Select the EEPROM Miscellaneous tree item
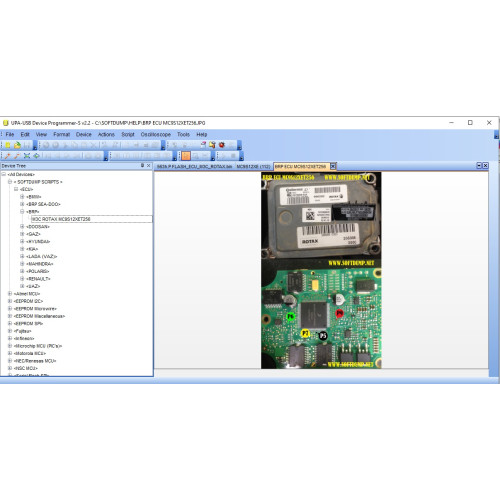This screenshot has height=500, width=500. pyautogui.click(x=39, y=316)
